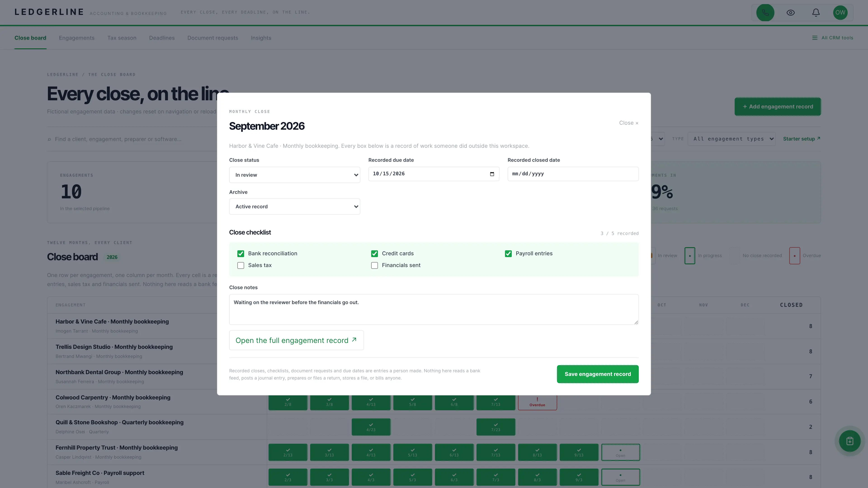This screenshot has height=488, width=868.
Task: Click the LEDGERLINE logo
Action: [49, 12]
